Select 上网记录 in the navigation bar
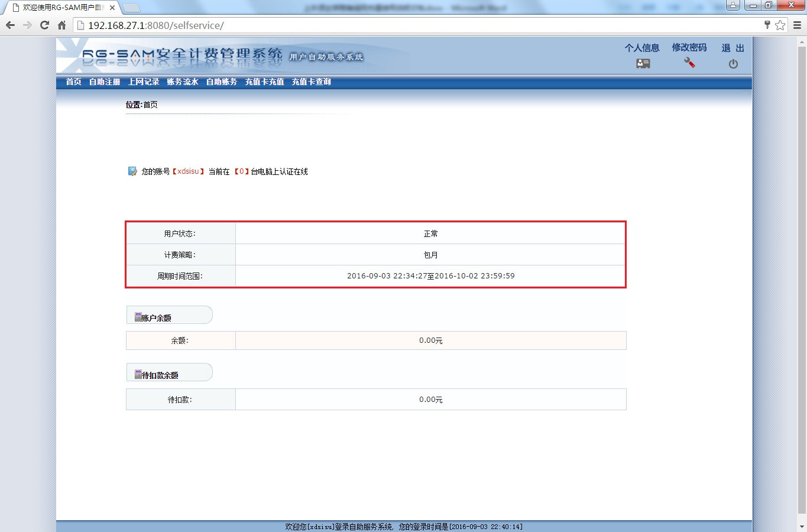Viewport: 807px width, 532px height. [x=144, y=82]
